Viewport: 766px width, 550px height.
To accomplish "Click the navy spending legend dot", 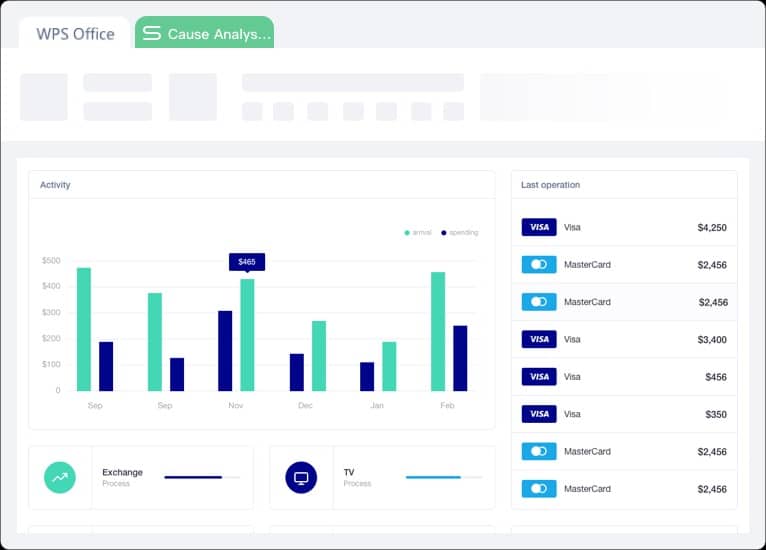I will point(444,233).
